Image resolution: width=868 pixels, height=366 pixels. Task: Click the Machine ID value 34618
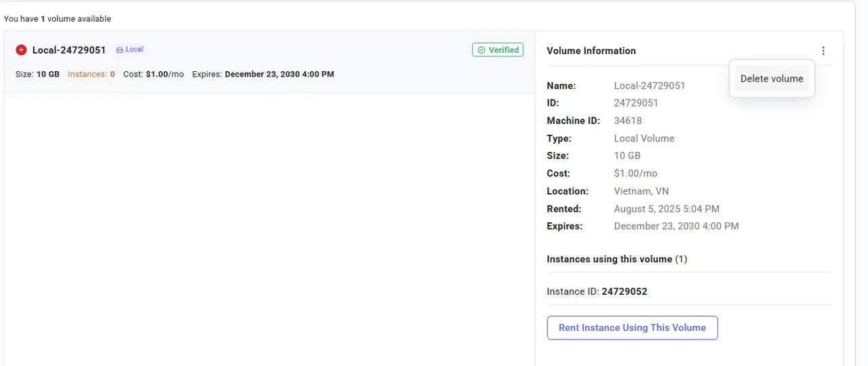pyautogui.click(x=628, y=121)
